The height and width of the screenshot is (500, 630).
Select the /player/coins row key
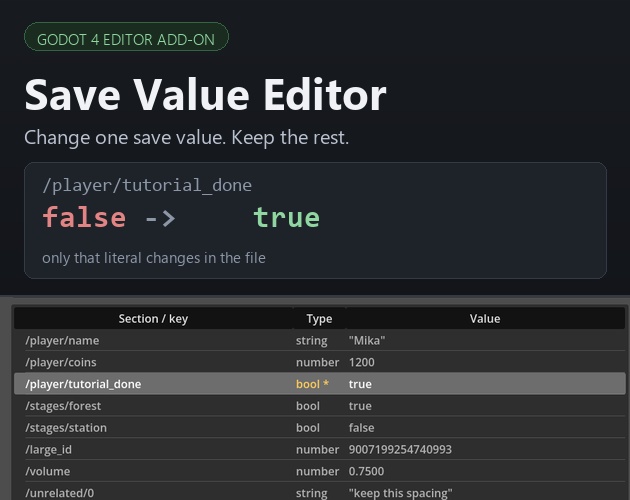[x=61, y=362]
